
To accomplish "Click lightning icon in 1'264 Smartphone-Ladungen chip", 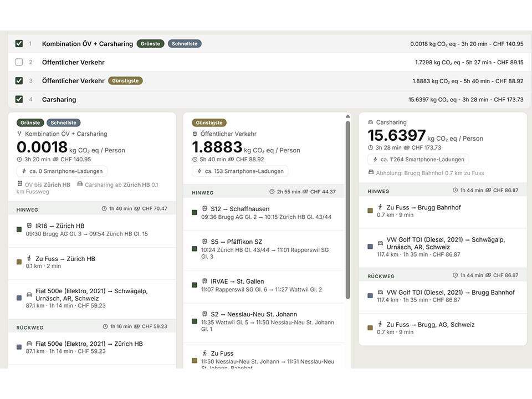I will pyautogui.click(x=375, y=159).
